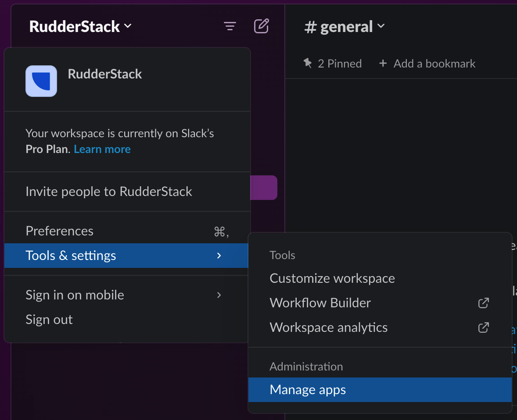517x420 pixels.
Task: Click the filter lines icon in sidebar header
Action: click(230, 26)
